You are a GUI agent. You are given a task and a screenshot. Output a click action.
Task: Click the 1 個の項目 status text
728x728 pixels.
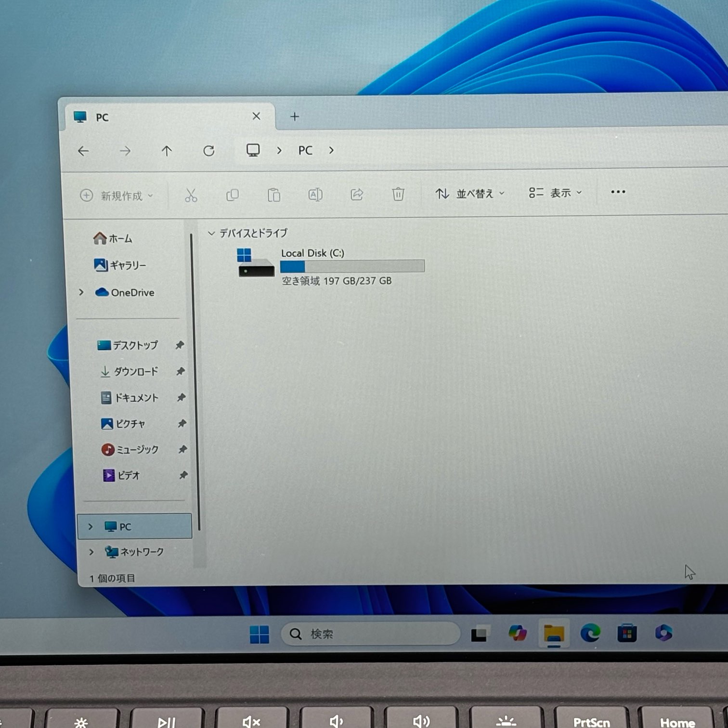112,578
